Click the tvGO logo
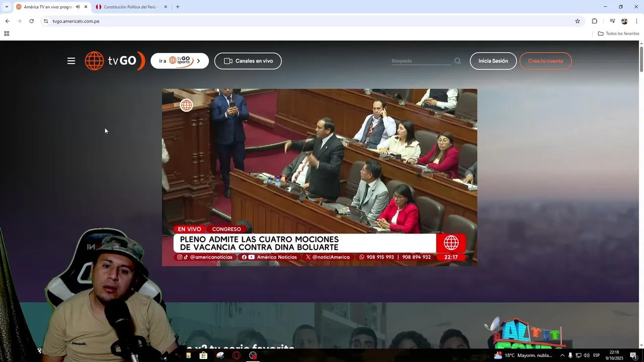 [115, 61]
